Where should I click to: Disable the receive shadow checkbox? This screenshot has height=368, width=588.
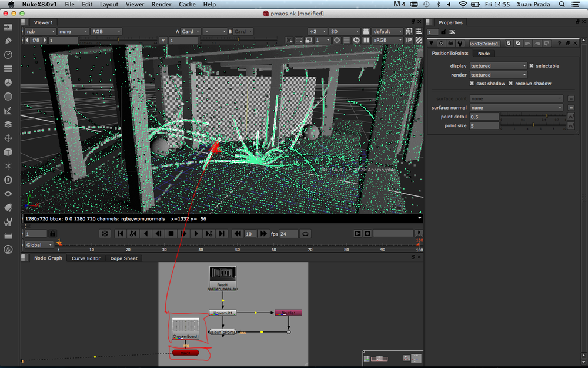click(510, 84)
